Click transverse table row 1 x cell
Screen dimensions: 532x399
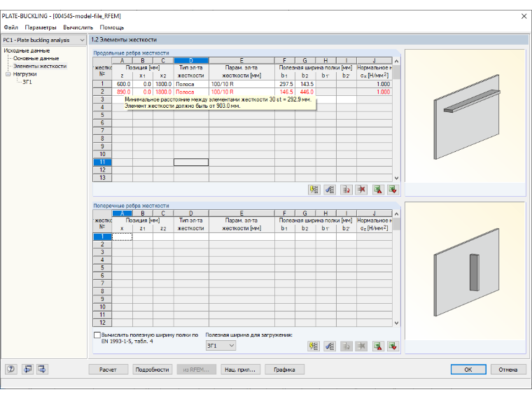pos(122,237)
